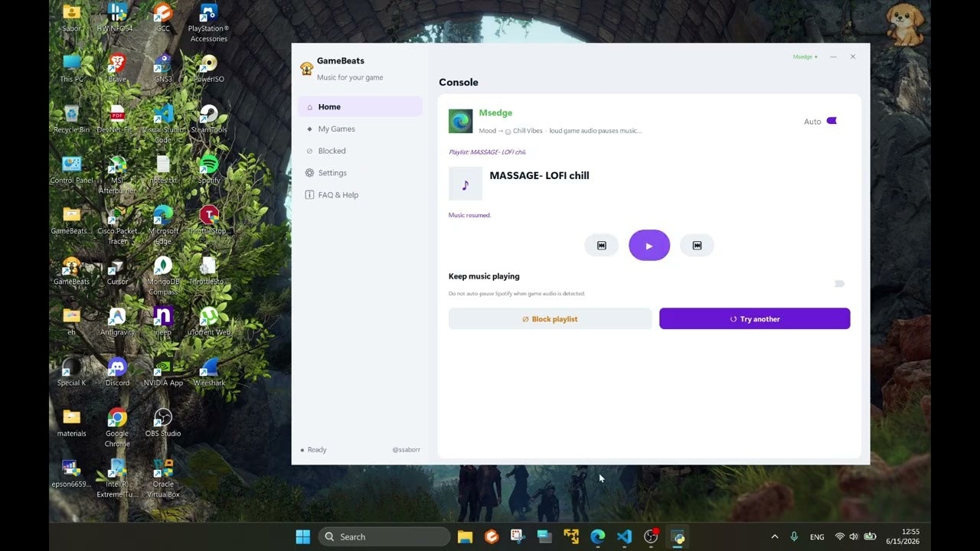Open My Games in the sidebar
Image resolution: width=980 pixels, height=551 pixels.
[x=360, y=129]
